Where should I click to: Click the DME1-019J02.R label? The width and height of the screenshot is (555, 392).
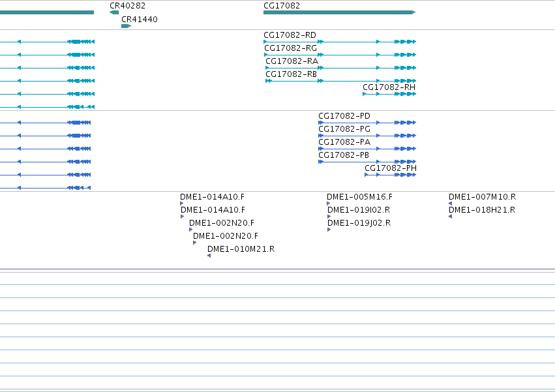359,223
